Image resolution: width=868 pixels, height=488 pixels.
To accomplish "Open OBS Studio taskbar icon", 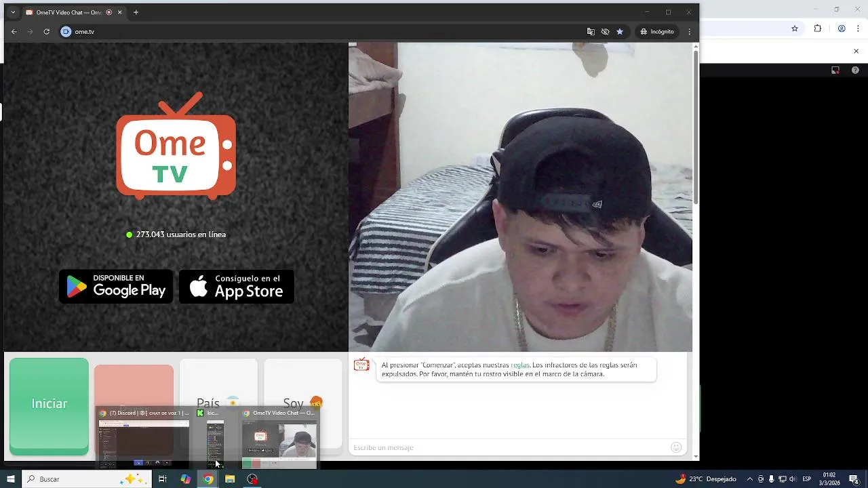I will 252,479.
